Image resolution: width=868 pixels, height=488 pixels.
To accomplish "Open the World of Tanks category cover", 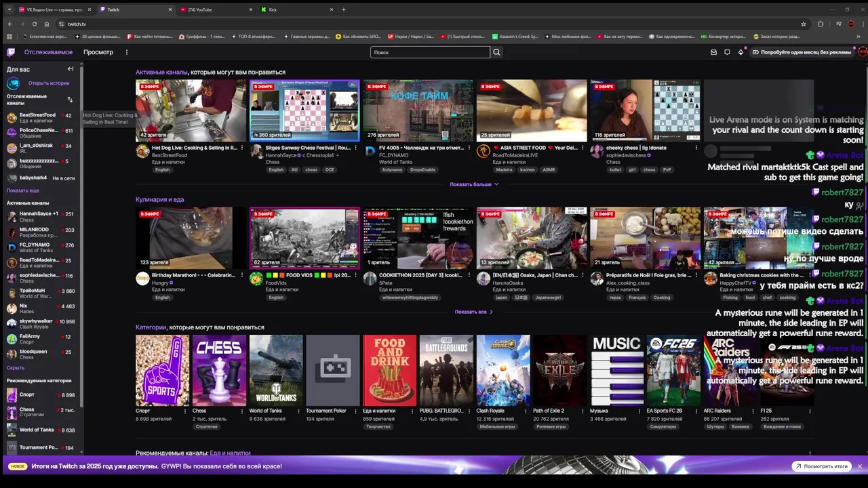I will [276, 370].
